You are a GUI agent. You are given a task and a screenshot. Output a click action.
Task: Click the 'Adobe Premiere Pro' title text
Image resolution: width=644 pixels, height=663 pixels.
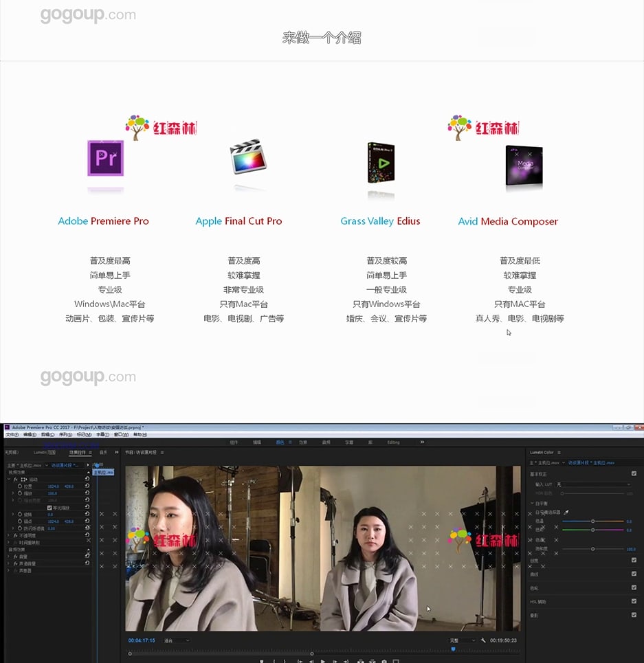103,221
